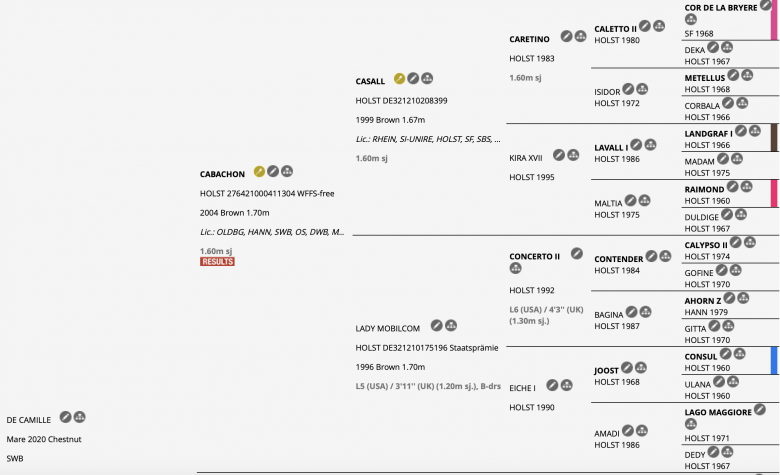Click the edit pencil icon next to CARETINO
This screenshot has width=780, height=475.
pos(566,36)
